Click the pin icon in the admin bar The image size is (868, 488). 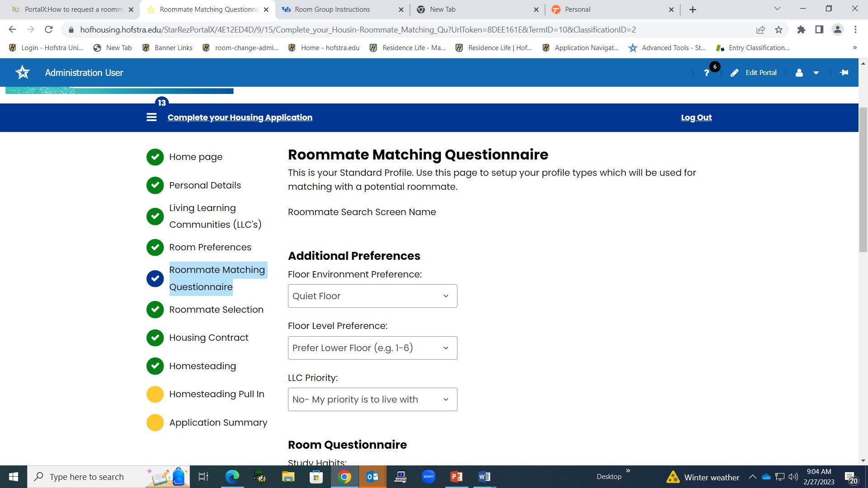pos(844,73)
